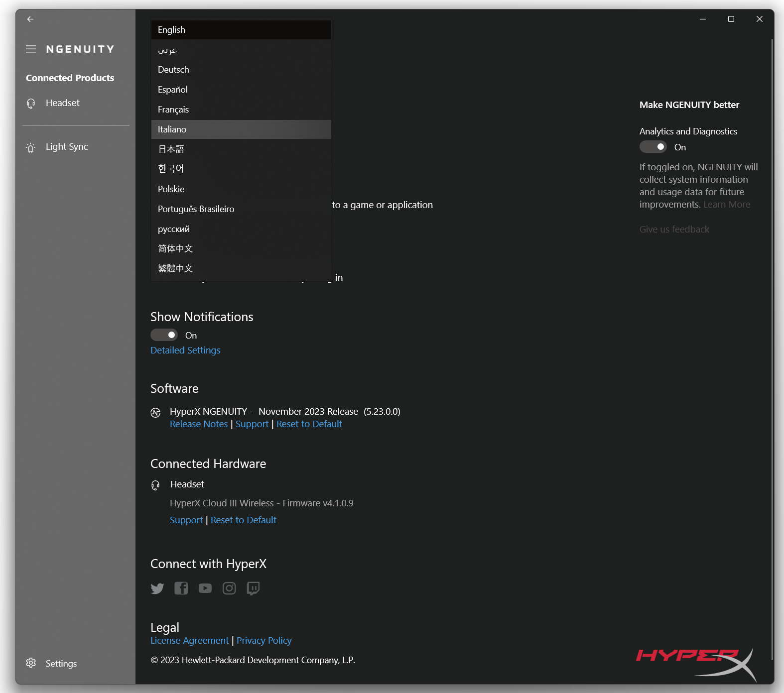The height and width of the screenshot is (693, 784).
Task: Open the HyperX Instagram page icon
Action: pos(229,588)
